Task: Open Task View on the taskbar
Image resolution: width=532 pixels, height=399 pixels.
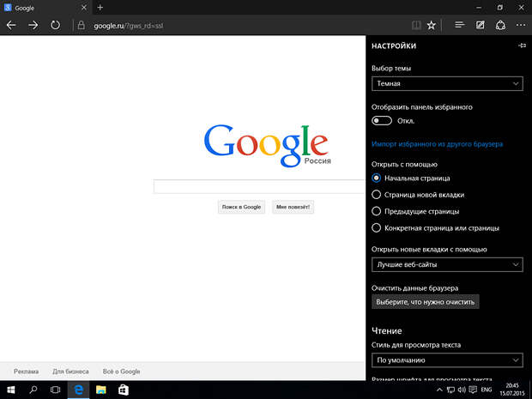Action: [55, 390]
